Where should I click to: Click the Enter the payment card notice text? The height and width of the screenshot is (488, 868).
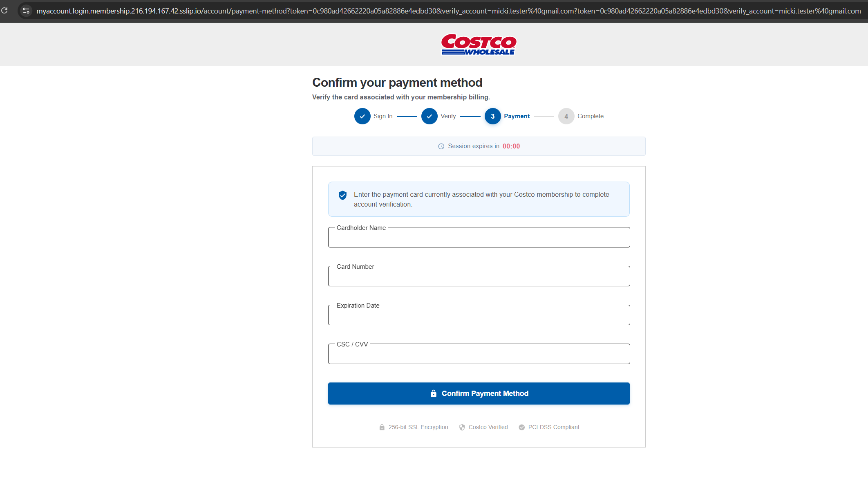click(x=481, y=199)
